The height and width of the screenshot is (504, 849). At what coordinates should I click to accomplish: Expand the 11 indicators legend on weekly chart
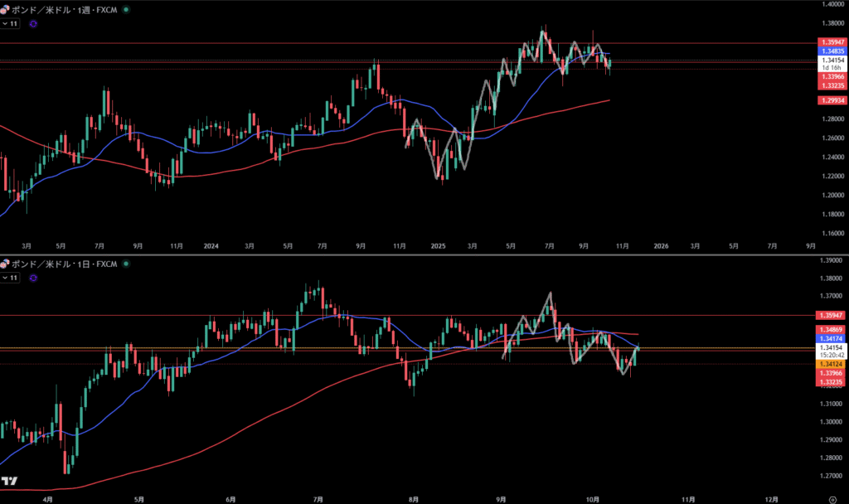point(11,24)
